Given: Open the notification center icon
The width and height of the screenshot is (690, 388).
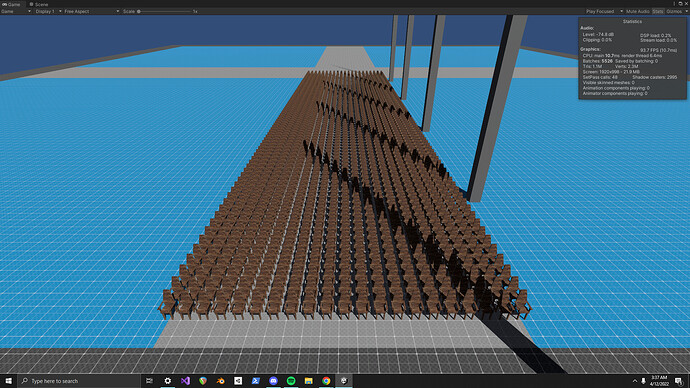Looking at the screenshot, I should pyautogui.click(x=679, y=381).
